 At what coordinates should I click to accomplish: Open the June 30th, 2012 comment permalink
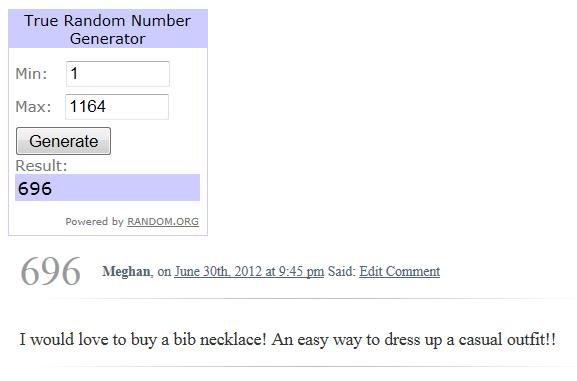tap(249, 272)
